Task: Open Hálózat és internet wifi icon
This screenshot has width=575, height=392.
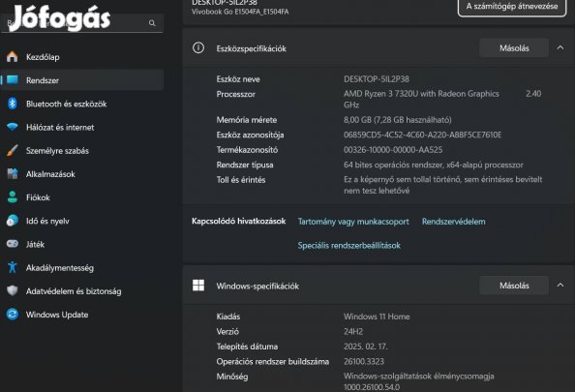Action: [13, 127]
